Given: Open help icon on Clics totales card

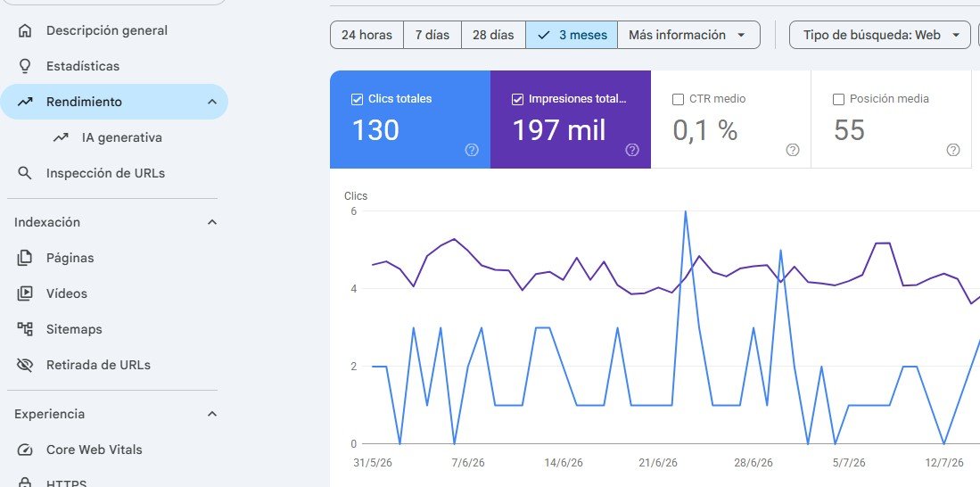Looking at the screenshot, I should pyautogui.click(x=472, y=150).
